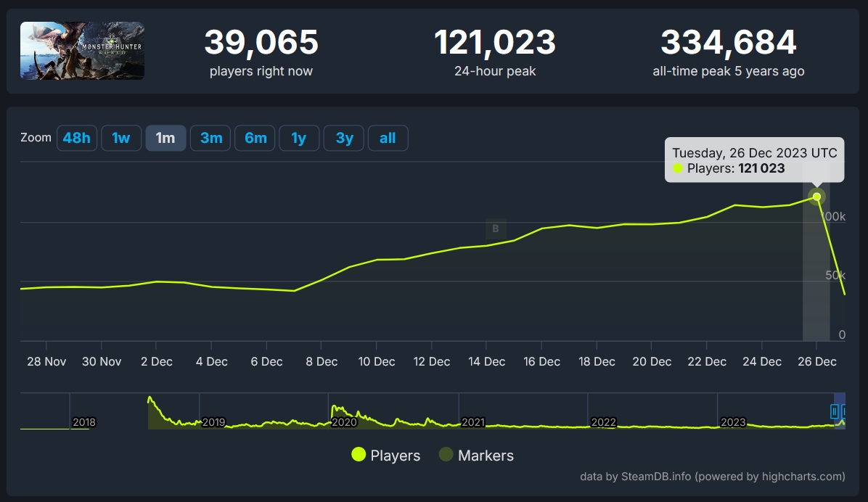
Task: Click the Monster Hunter World game thumbnail
Action: click(82, 51)
